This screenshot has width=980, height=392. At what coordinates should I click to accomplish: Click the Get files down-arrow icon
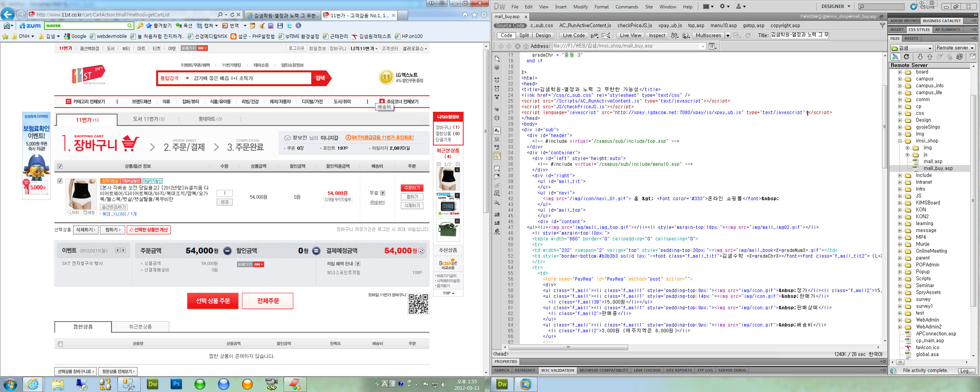(x=920, y=57)
